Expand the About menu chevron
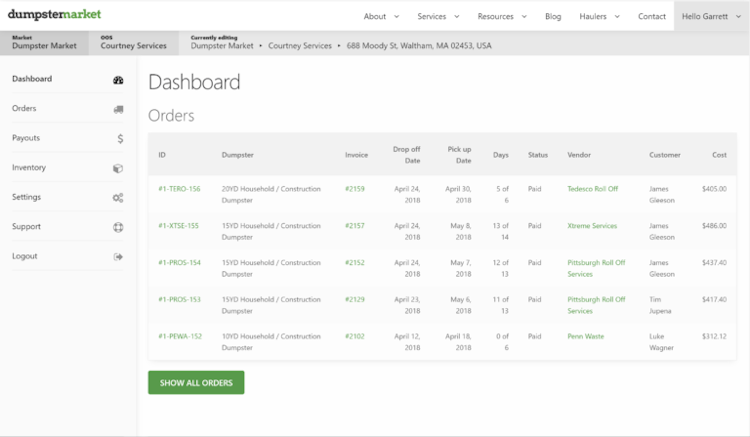This screenshot has height=437, width=750. pos(397,16)
